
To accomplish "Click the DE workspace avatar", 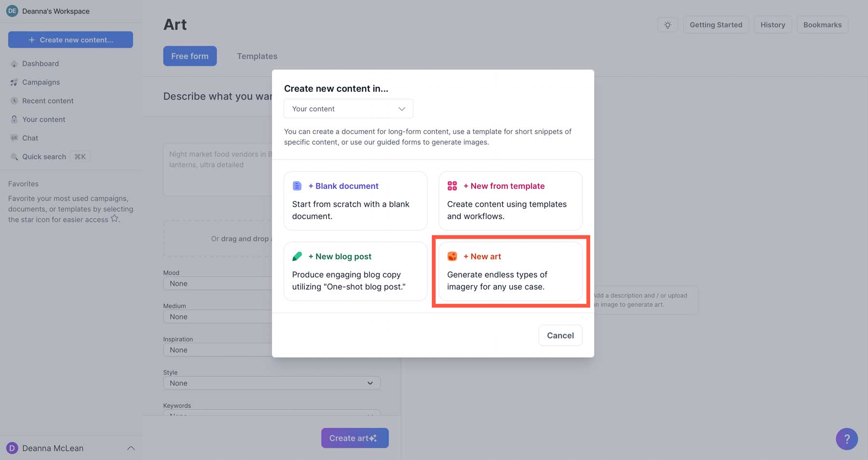I will point(12,11).
